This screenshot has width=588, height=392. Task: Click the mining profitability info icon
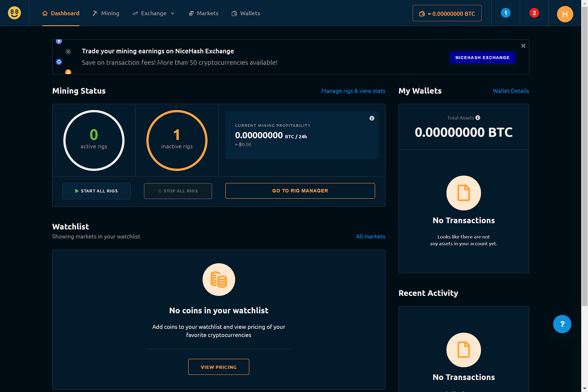(x=372, y=118)
